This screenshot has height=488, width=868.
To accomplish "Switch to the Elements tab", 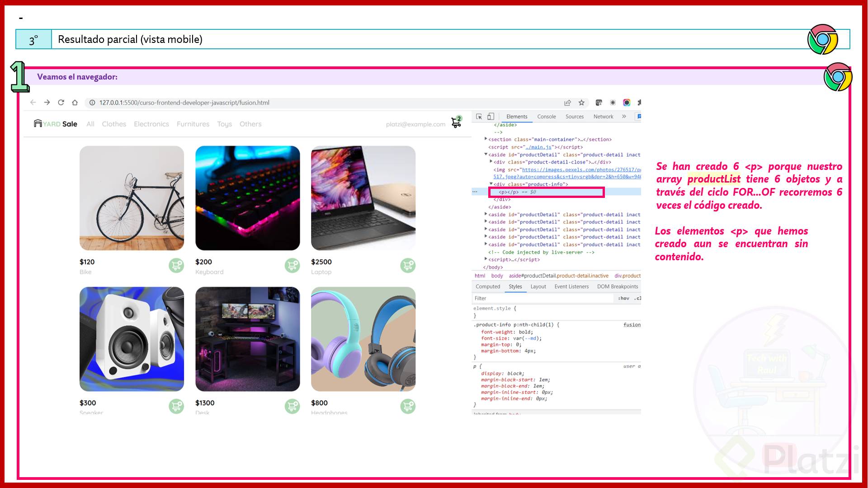I will pyautogui.click(x=517, y=117).
